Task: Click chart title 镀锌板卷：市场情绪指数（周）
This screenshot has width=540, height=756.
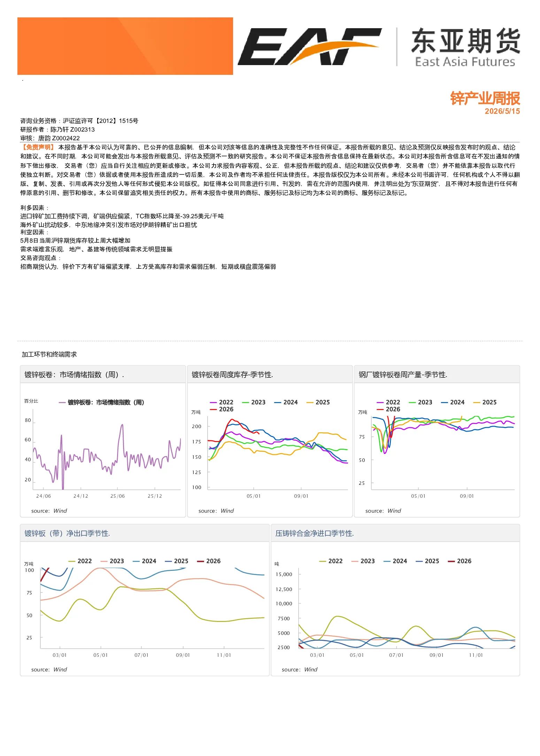Action: pyautogui.click(x=74, y=375)
